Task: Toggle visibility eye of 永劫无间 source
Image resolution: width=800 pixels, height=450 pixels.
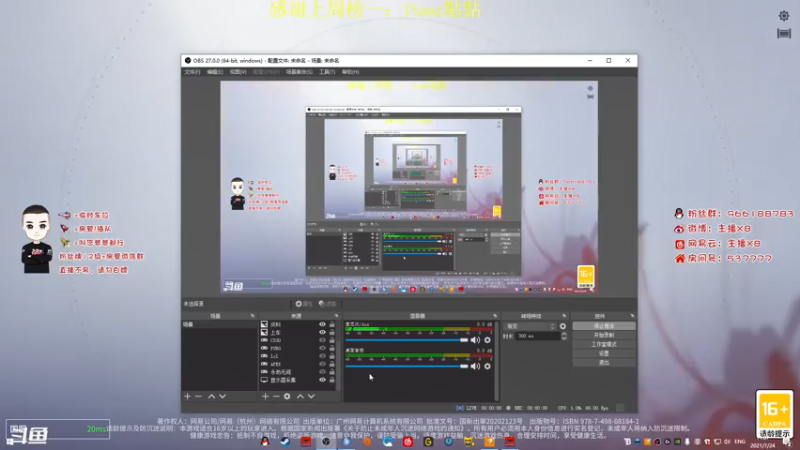Action: coord(322,372)
